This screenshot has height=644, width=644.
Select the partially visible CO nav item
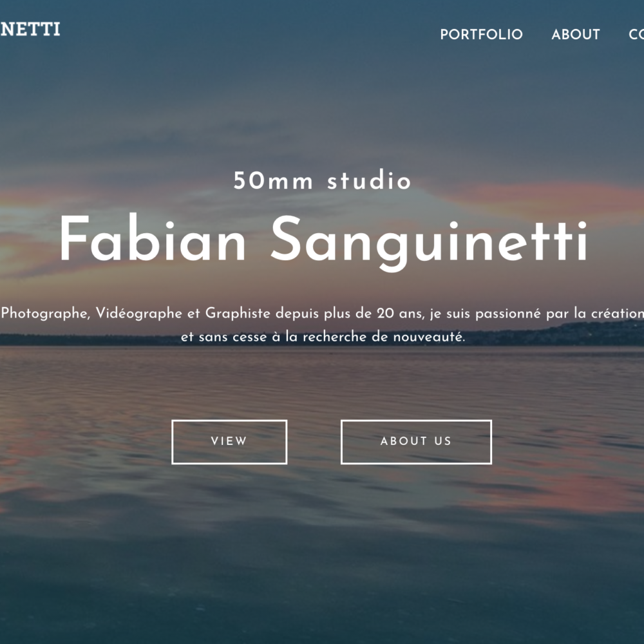point(636,34)
